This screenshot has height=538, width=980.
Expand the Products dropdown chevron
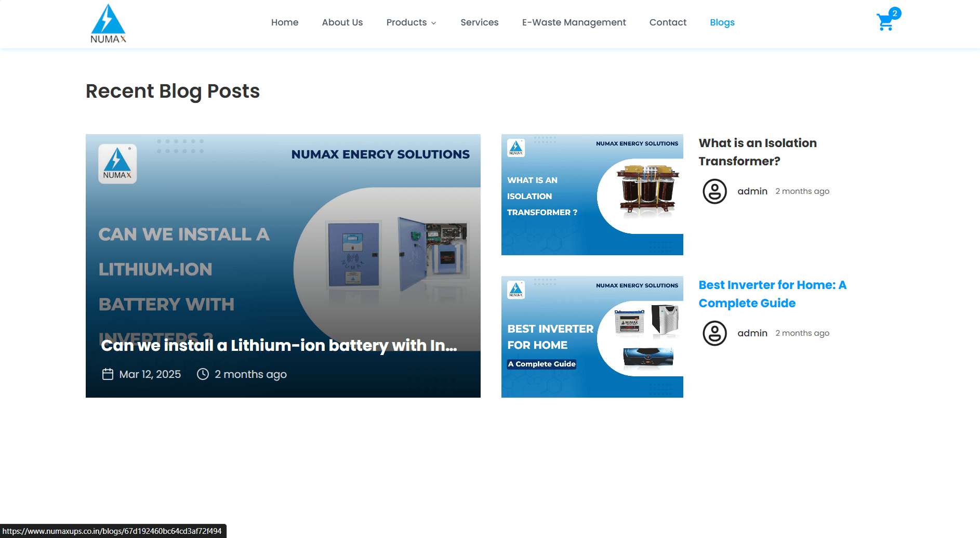pos(433,23)
